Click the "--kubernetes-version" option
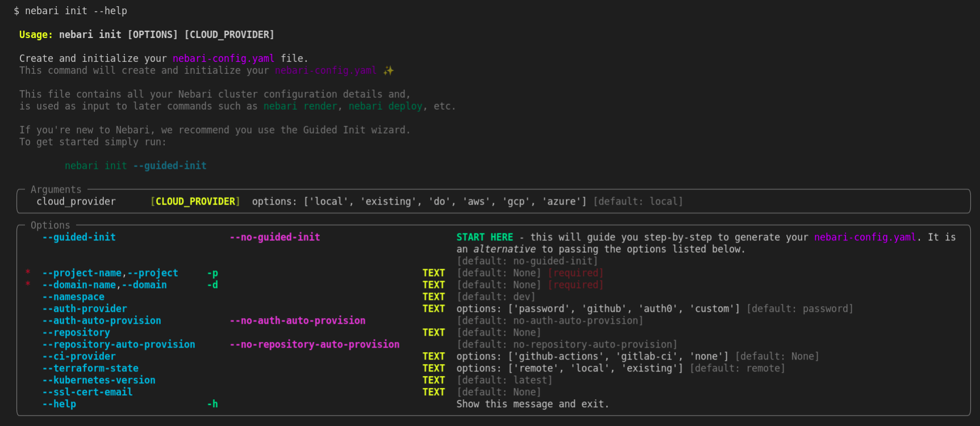980x426 pixels. coord(99,381)
